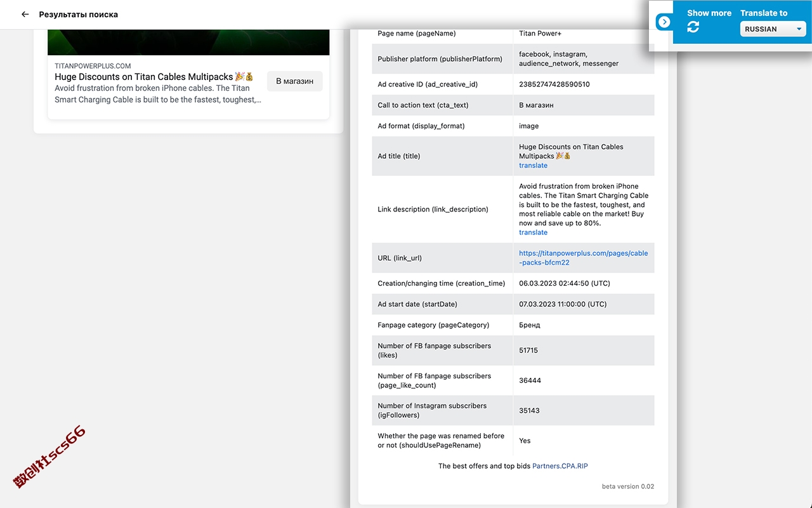
Task: Select the Titan Power+ page name value
Action: click(x=540, y=34)
